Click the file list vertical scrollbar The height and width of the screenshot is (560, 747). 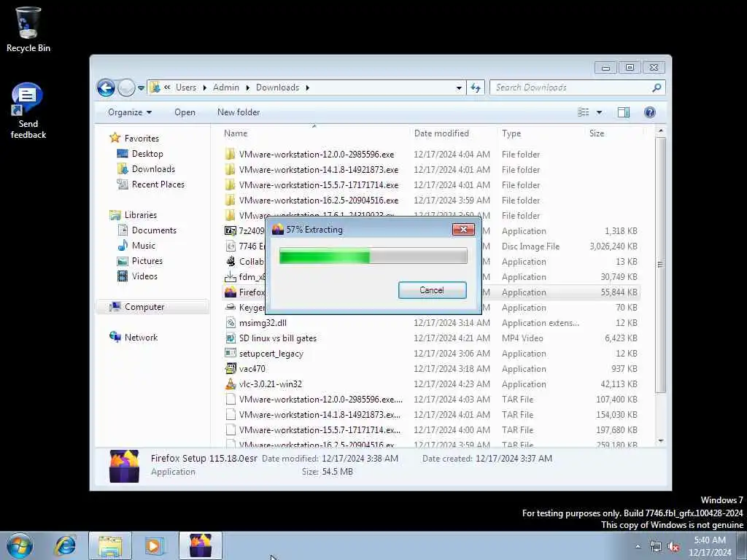(x=660, y=265)
